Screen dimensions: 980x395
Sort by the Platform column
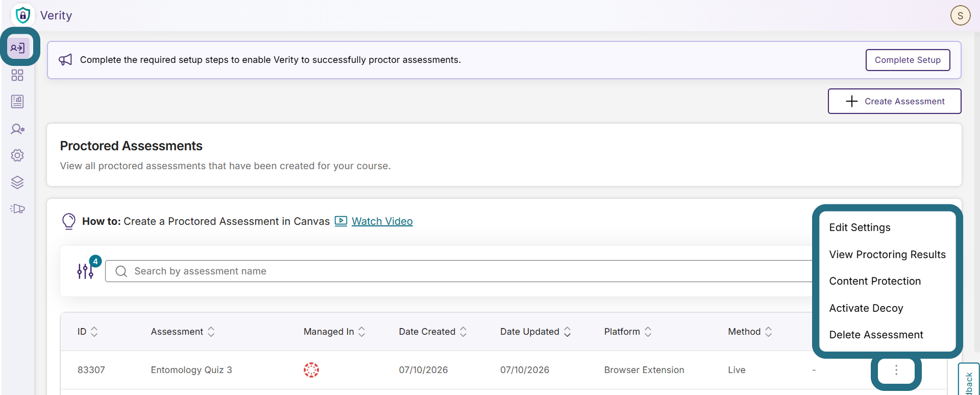[628, 332]
